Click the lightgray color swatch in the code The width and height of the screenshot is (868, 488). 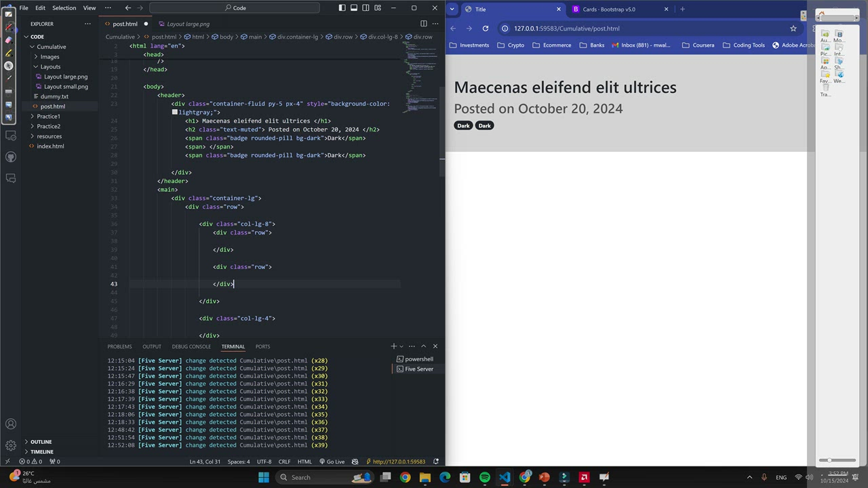click(174, 113)
